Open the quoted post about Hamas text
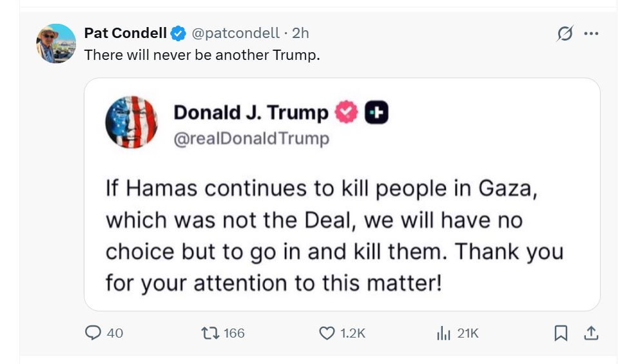The height and width of the screenshot is (364, 620). [x=334, y=235]
